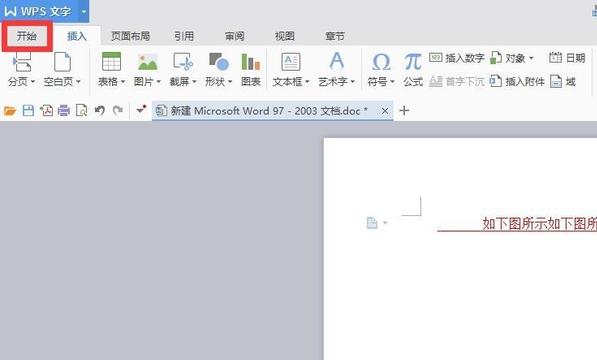Image resolution: width=597 pixels, height=360 pixels.
Task: Click the text box (文本框) icon
Action: pyautogui.click(x=291, y=62)
